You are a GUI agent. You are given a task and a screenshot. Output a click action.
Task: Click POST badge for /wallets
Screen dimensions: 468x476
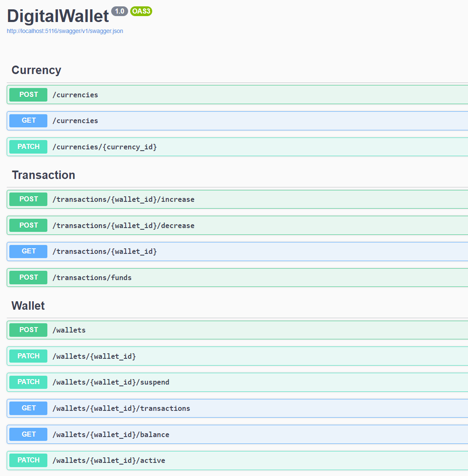tap(28, 330)
